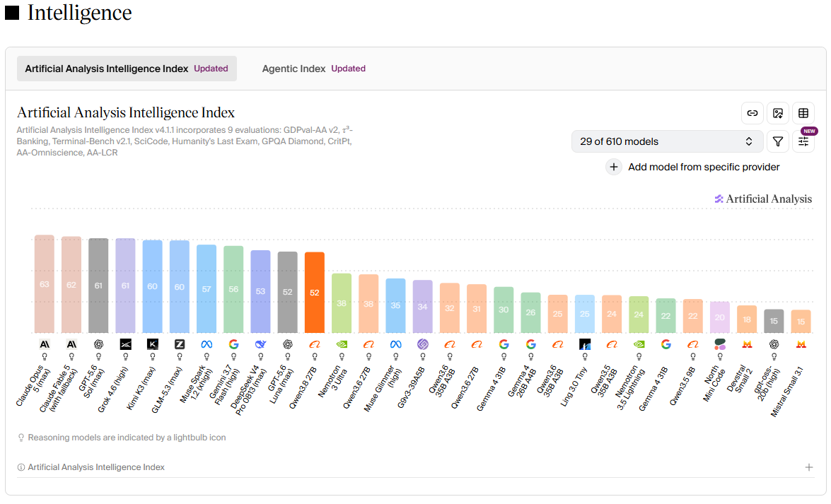The width and height of the screenshot is (831, 504).
Task: Copy chart link using the link icon
Action: coord(752,113)
